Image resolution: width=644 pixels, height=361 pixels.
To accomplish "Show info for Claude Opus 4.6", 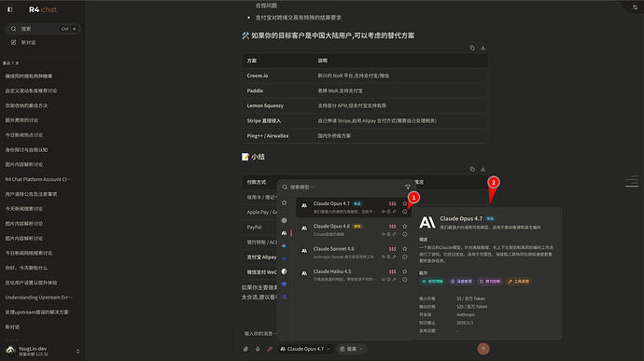I will [404, 234].
